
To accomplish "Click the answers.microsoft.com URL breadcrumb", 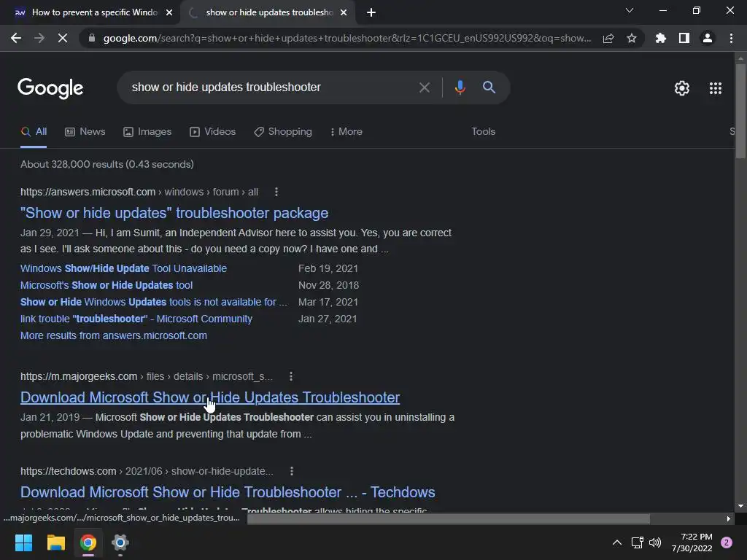I will tap(139, 192).
